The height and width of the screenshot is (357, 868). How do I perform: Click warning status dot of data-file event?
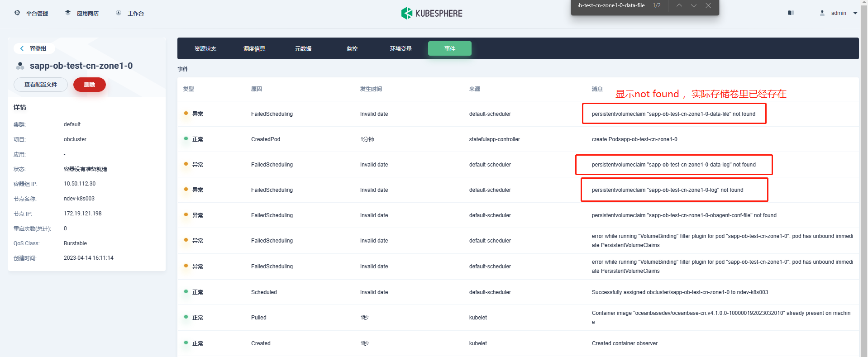click(x=186, y=113)
